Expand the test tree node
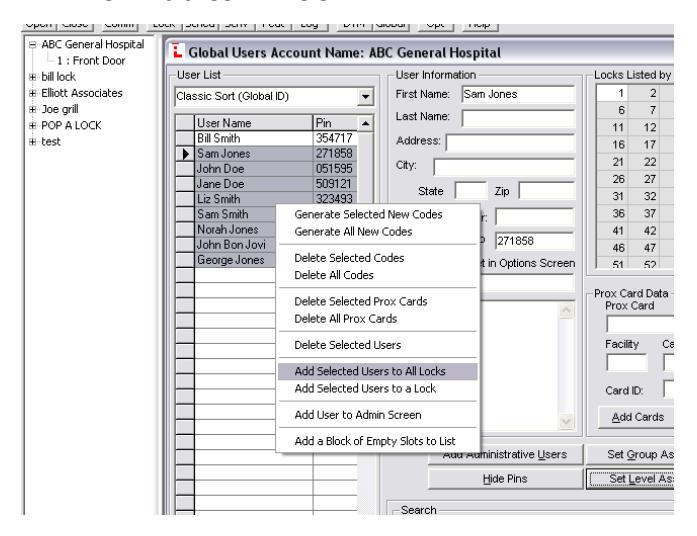Viewport: 697px width, 536px height. click(32, 142)
